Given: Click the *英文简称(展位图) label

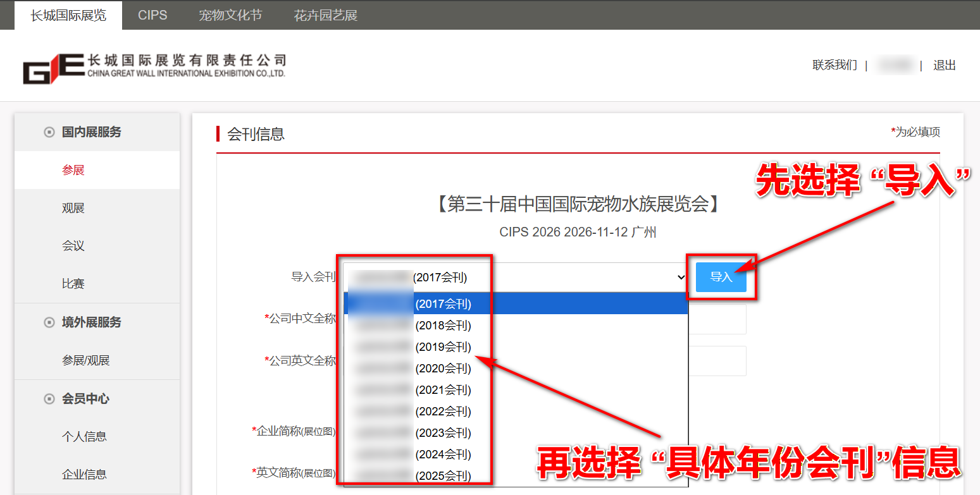Looking at the screenshot, I should 294,472.
